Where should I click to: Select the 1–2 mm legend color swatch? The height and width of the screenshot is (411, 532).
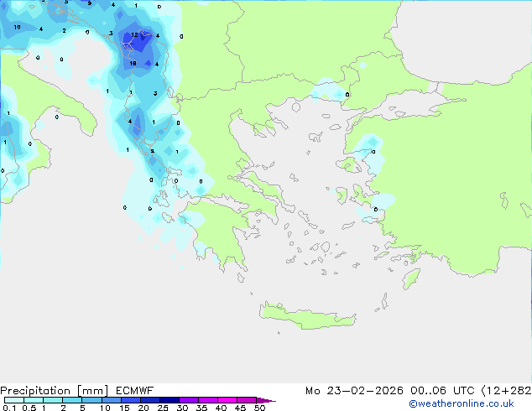[53, 400]
